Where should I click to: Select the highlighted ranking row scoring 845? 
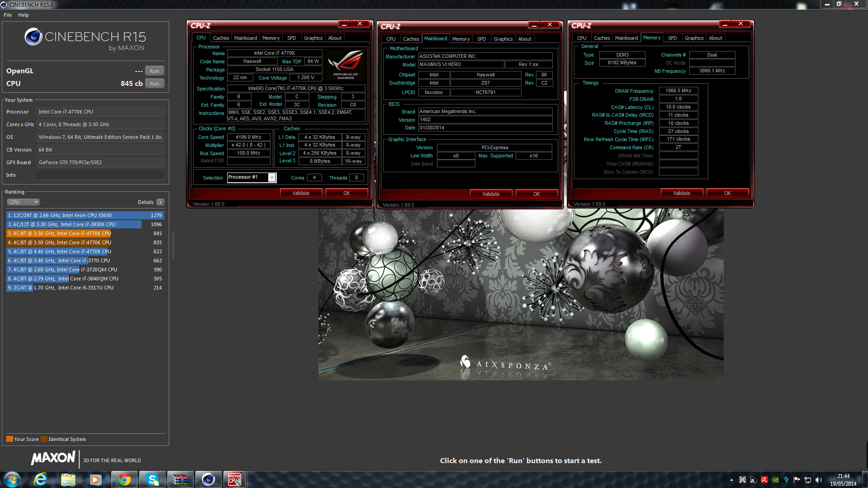click(x=85, y=233)
